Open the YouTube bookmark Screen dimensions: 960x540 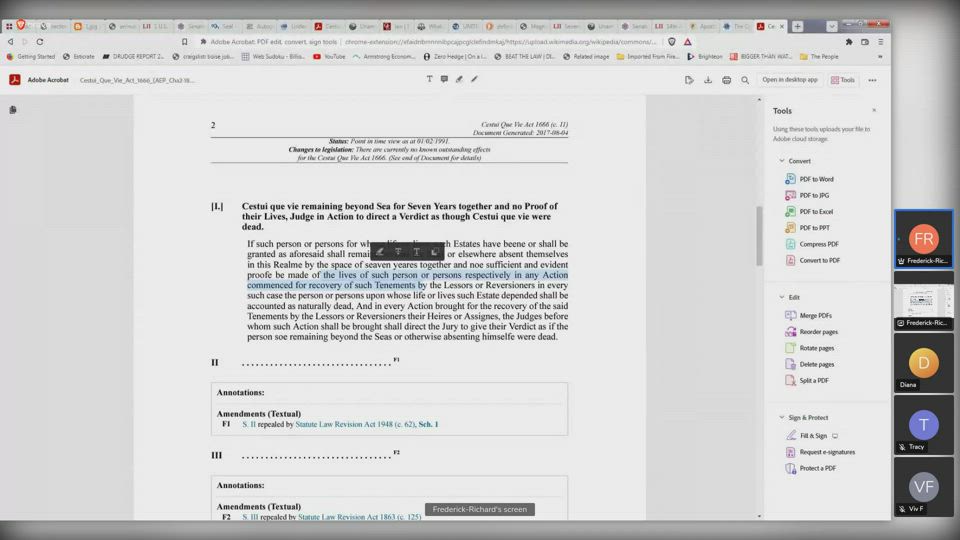pos(329,57)
